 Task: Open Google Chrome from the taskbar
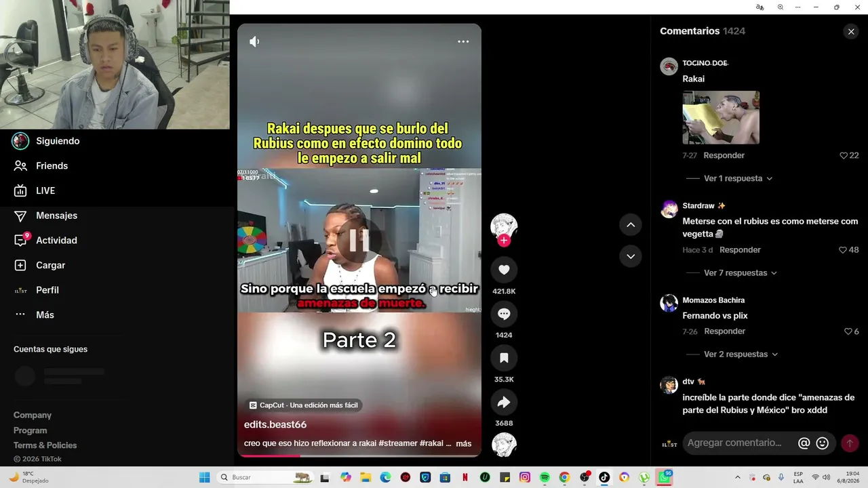coord(564,477)
